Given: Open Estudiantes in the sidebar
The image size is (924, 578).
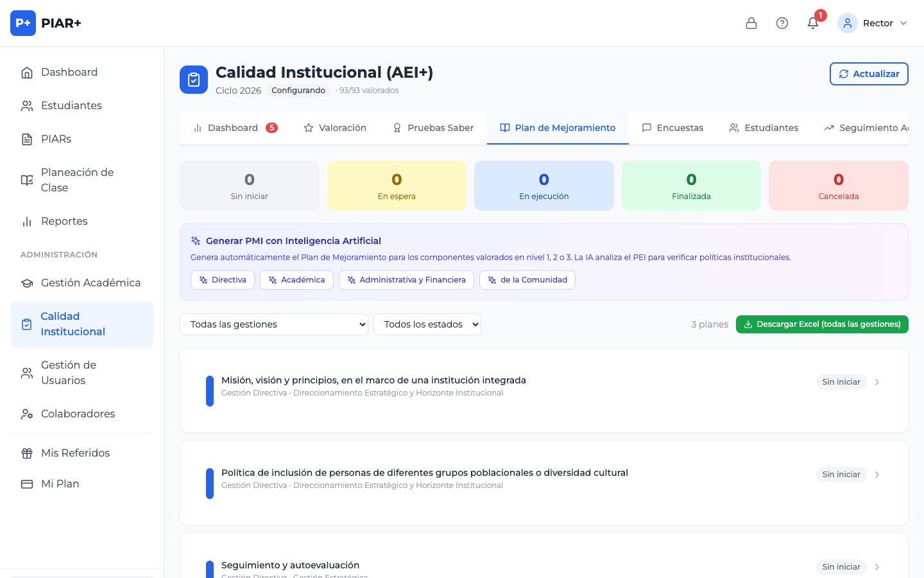Looking at the screenshot, I should pos(82,105).
